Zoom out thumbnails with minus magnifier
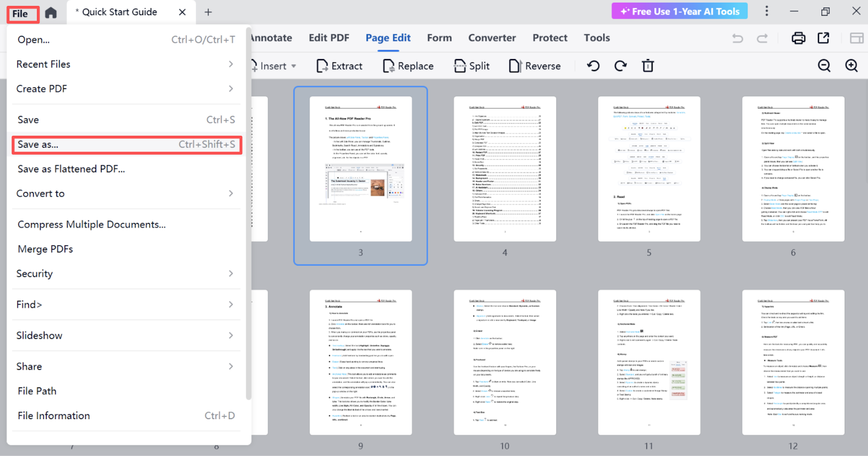 [824, 66]
